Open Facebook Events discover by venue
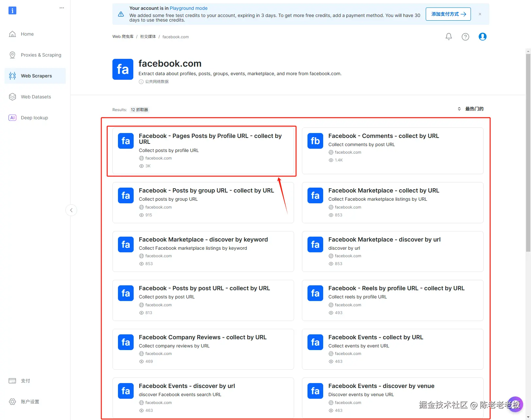The image size is (531, 420). [x=392, y=398]
